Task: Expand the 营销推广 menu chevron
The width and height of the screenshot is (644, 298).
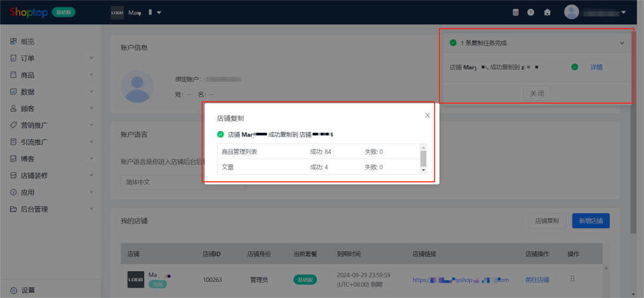Action: pyautogui.click(x=91, y=125)
